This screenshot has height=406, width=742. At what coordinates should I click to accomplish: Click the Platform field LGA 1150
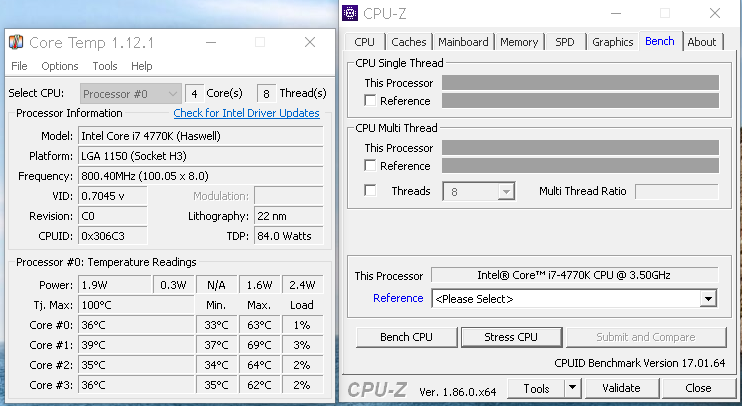point(201,156)
